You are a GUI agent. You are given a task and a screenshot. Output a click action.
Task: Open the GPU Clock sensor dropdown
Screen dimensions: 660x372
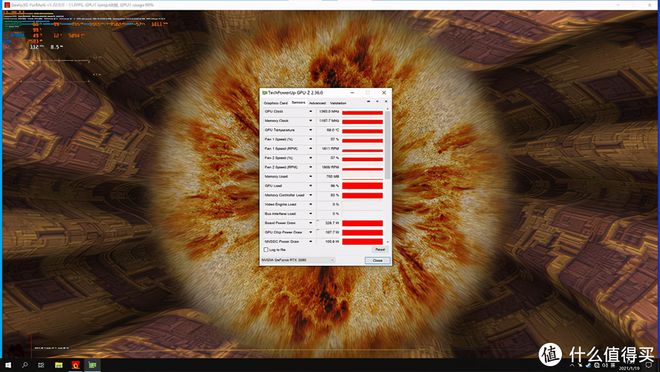311,112
